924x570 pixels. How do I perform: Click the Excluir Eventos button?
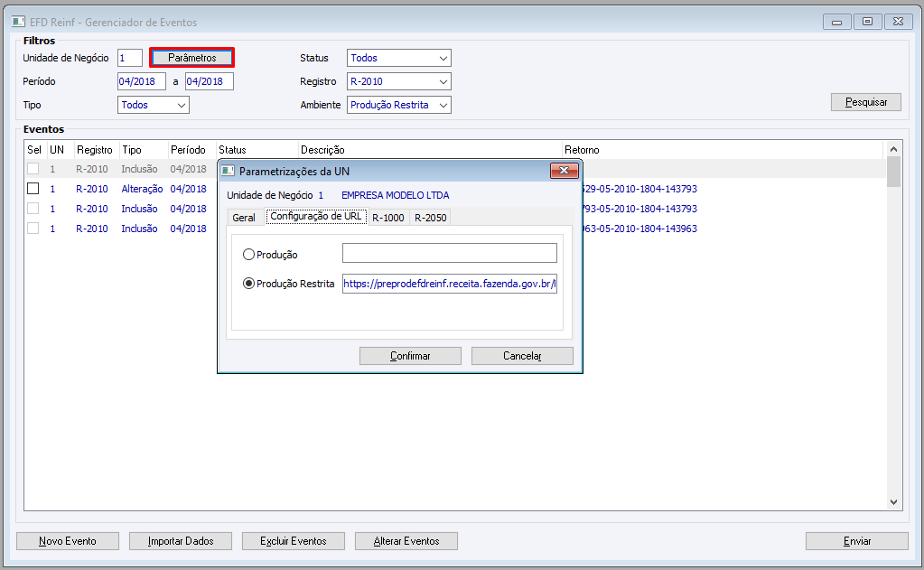(x=294, y=541)
